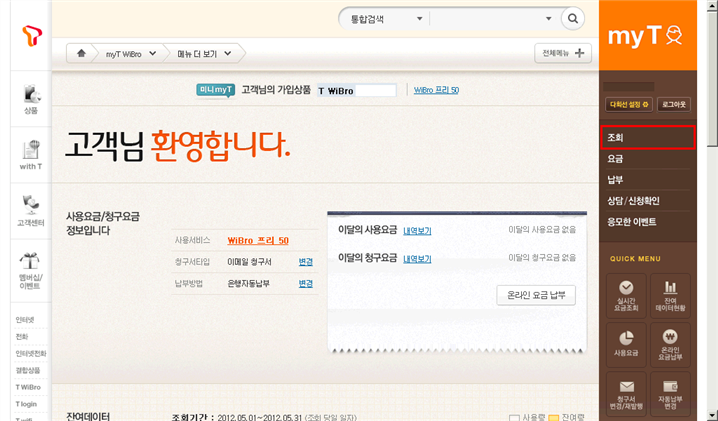Click the page scrollbar down arrow
This screenshot has width=718, height=421.
coord(712,415)
